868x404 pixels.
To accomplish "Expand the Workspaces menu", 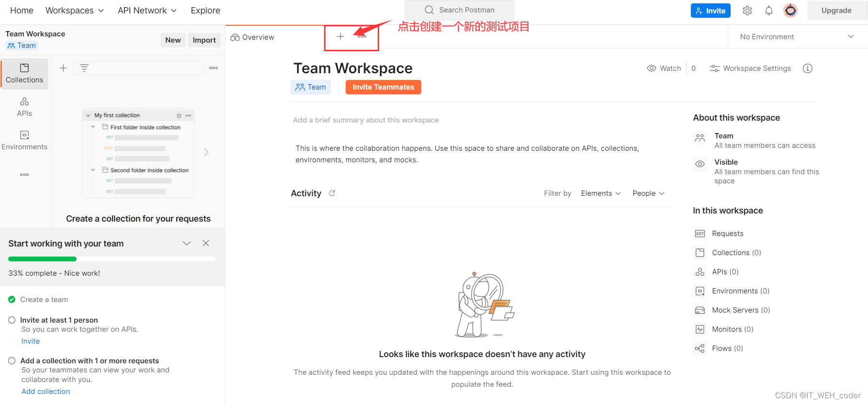I will point(75,11).
